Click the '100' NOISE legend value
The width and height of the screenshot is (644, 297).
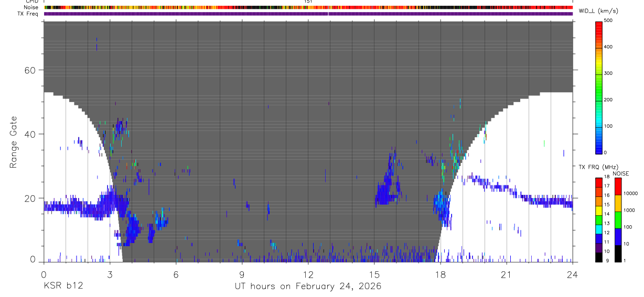[x=628, y=227]
